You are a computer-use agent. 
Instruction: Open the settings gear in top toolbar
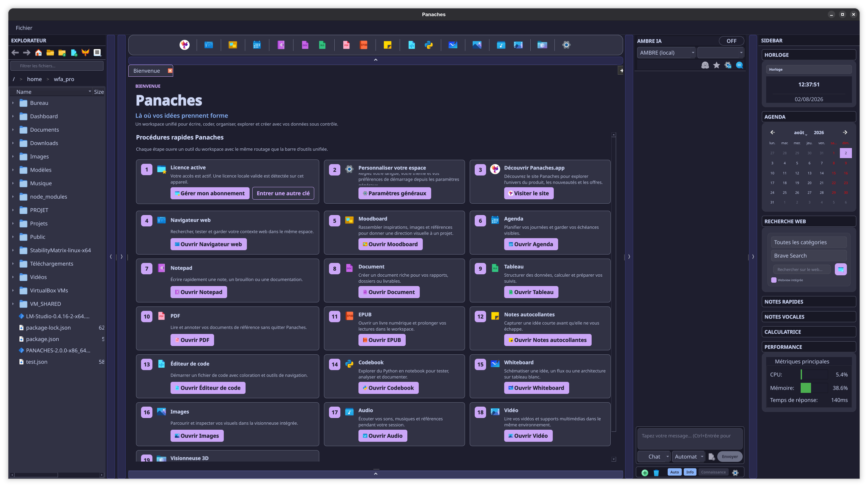click(566, 45)
